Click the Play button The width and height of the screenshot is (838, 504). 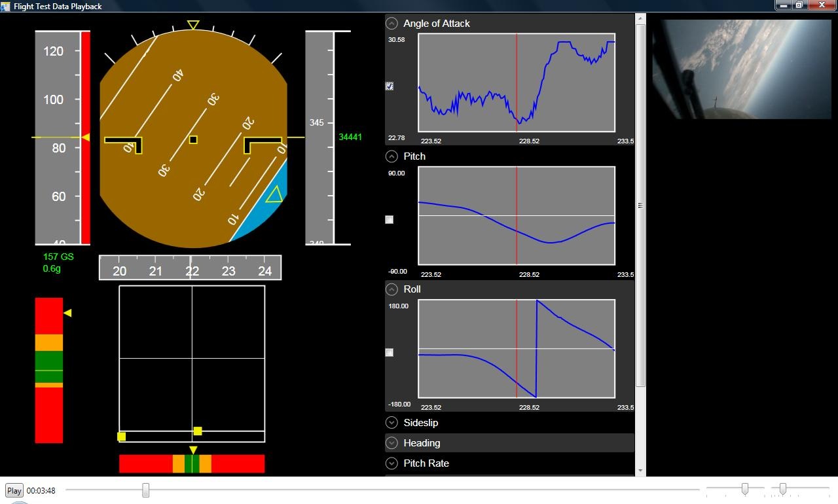tap(14, 490)
